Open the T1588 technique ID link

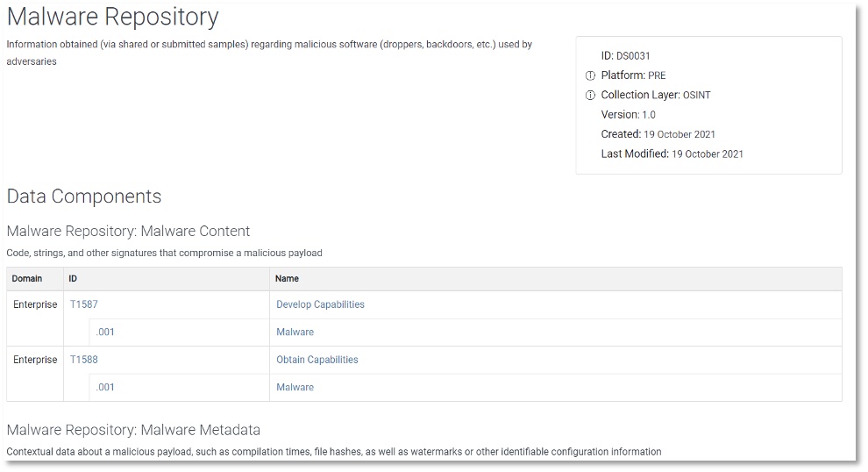[x=83, y=360]
